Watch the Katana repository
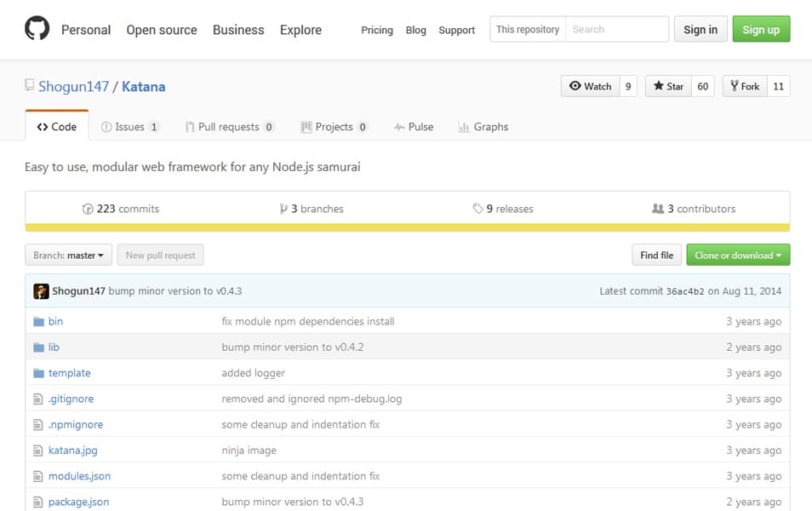 (590, 86)
